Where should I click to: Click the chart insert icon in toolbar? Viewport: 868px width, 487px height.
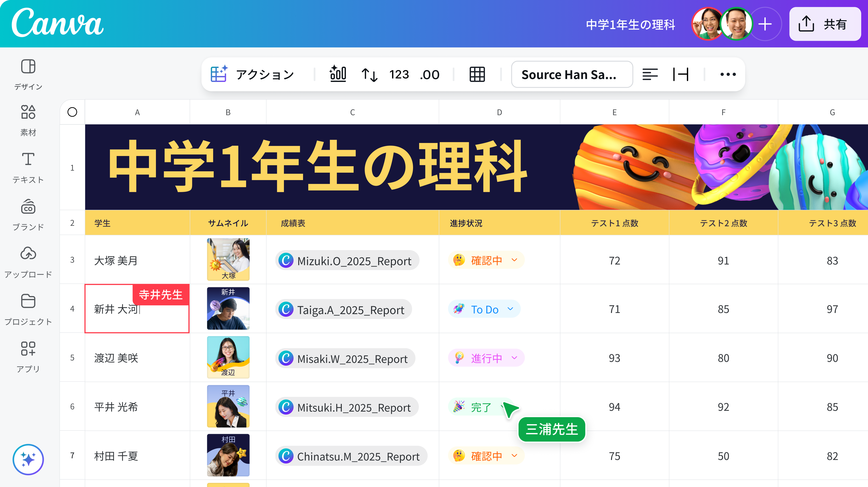pyautogui.click(x=338, y=74)
